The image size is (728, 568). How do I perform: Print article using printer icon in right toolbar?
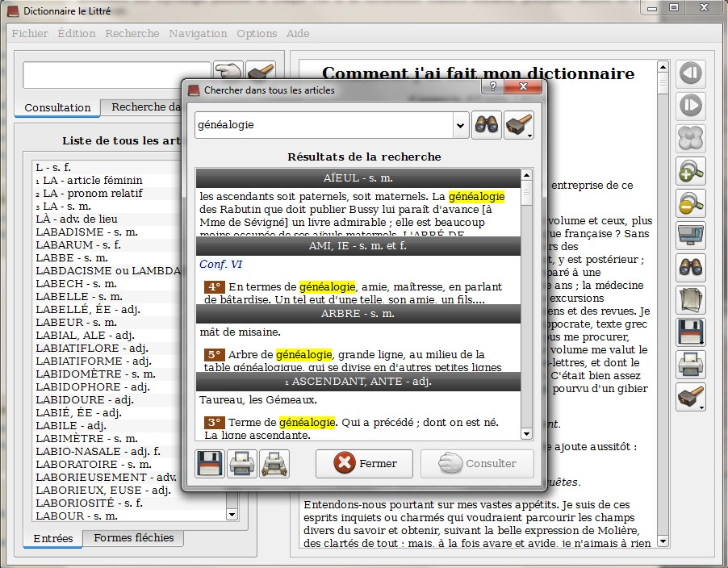691,365
